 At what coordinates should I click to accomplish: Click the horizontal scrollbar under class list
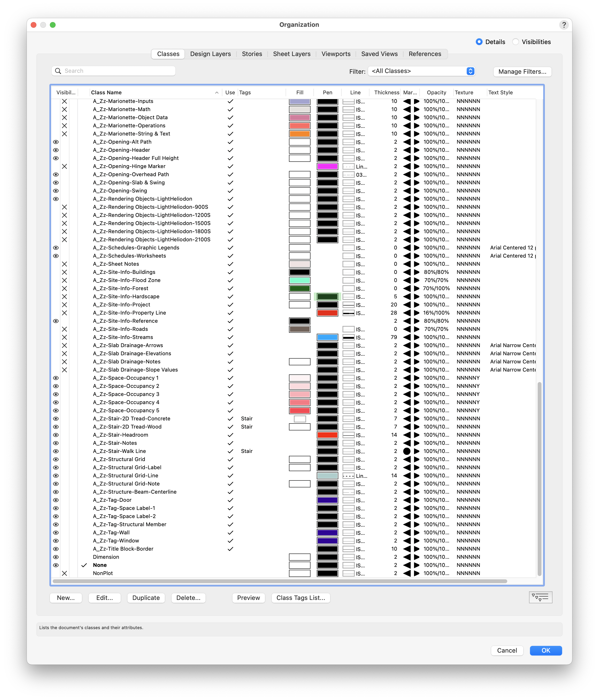(280, 581)
